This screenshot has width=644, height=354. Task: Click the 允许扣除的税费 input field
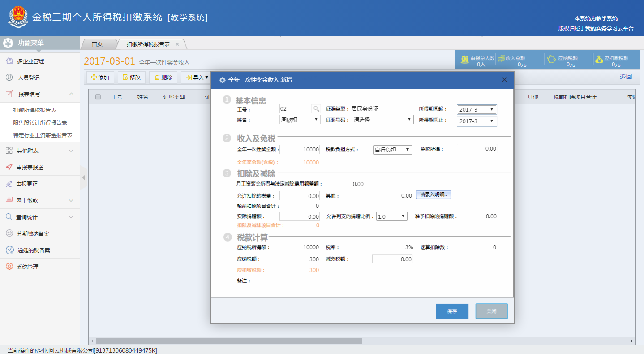click(x=300, y=196)
